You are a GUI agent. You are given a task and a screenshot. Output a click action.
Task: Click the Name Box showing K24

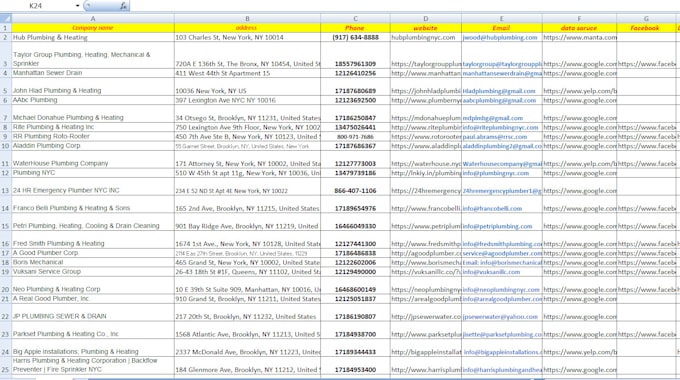point(37,6)
